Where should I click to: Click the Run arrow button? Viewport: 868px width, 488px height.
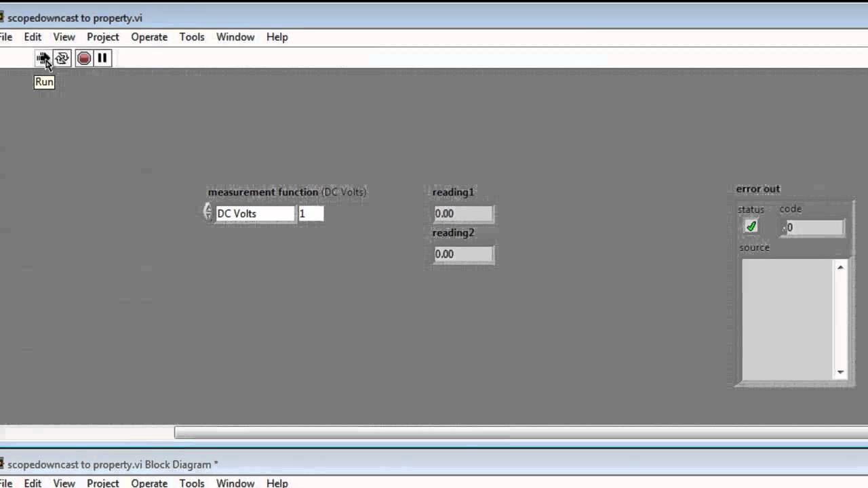coord(43,58)
